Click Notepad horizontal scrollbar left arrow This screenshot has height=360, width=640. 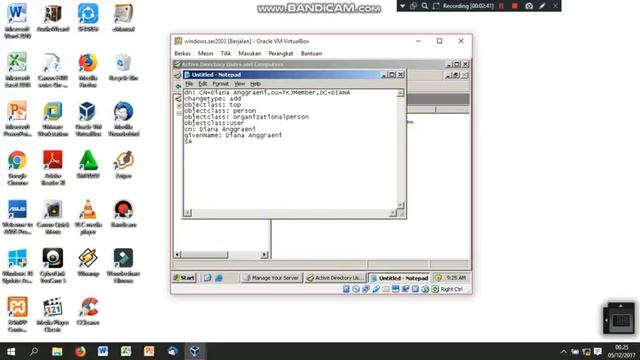tap(187, 213)
